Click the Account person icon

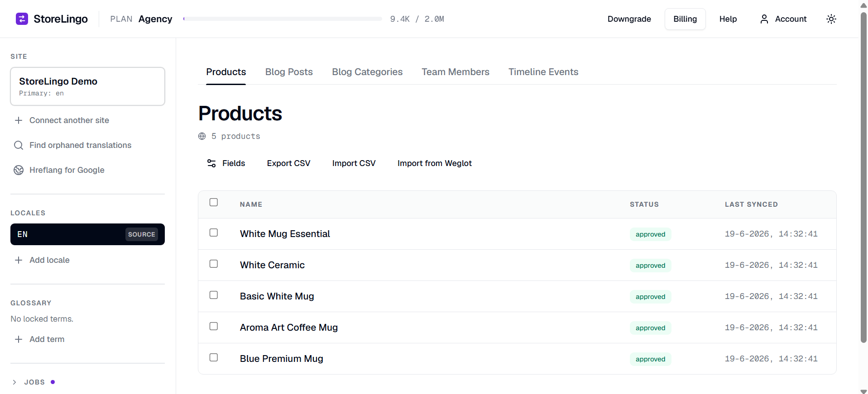tap(764, 19)
